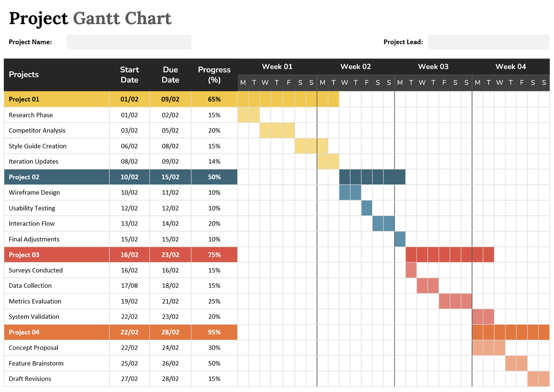Select the Week 03 header
This screenshot has width=554, height=392.
tap(433, 67)
